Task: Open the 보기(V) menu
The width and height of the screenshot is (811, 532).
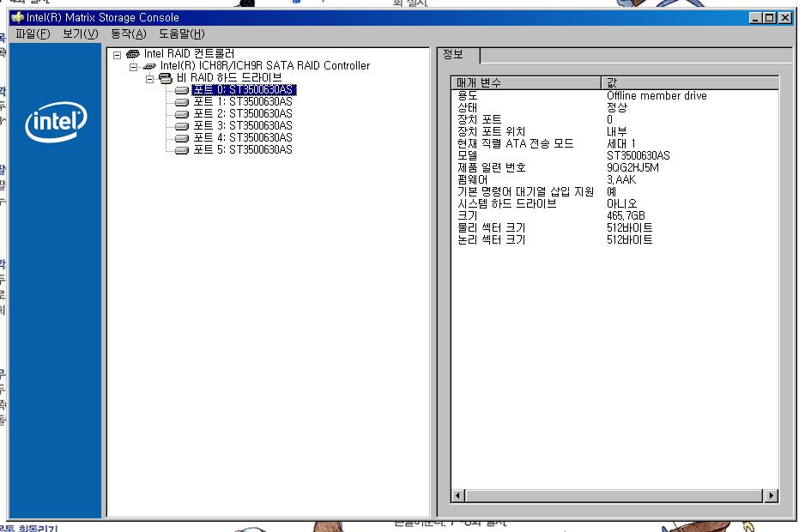Action: 80,34
